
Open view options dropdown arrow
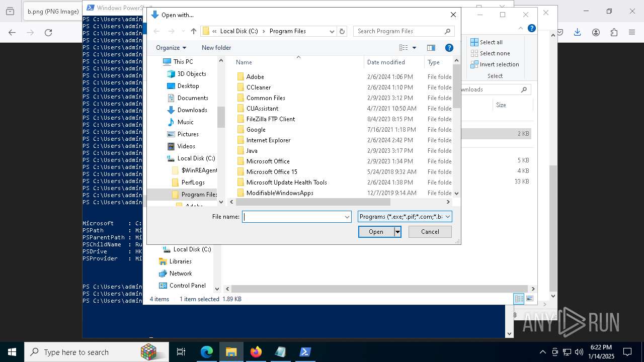coord(415,48)
